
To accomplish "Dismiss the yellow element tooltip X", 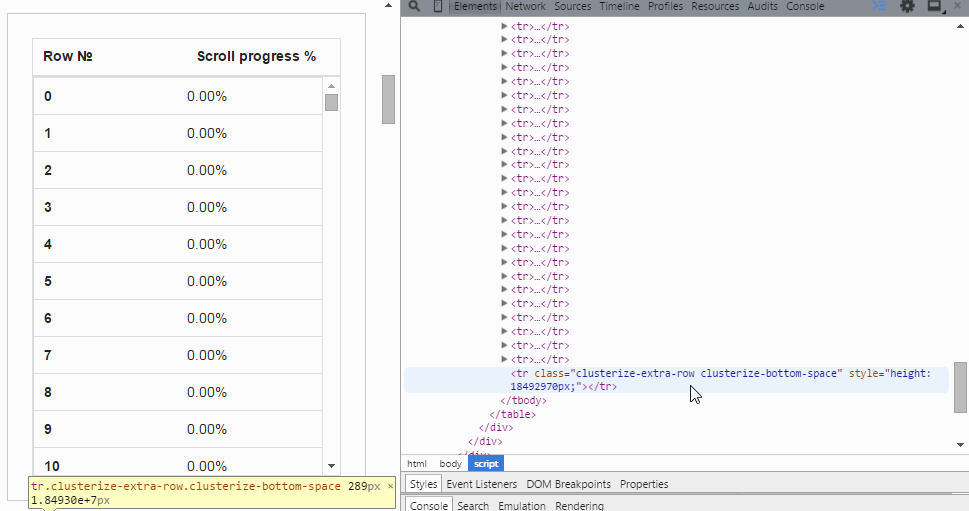I will (x=390, y=486).
